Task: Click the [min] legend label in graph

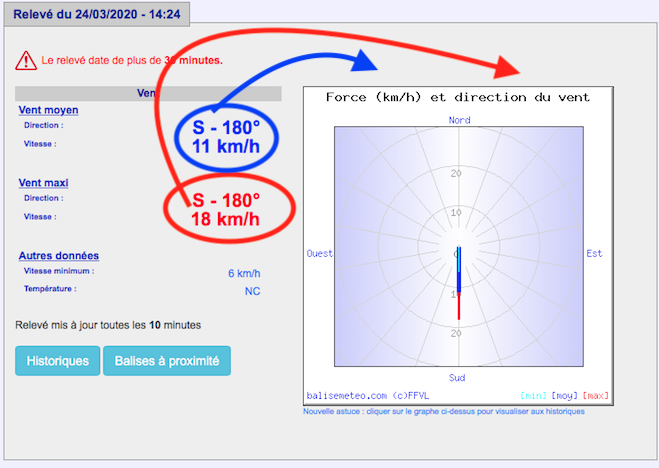Action: point(533,396)
